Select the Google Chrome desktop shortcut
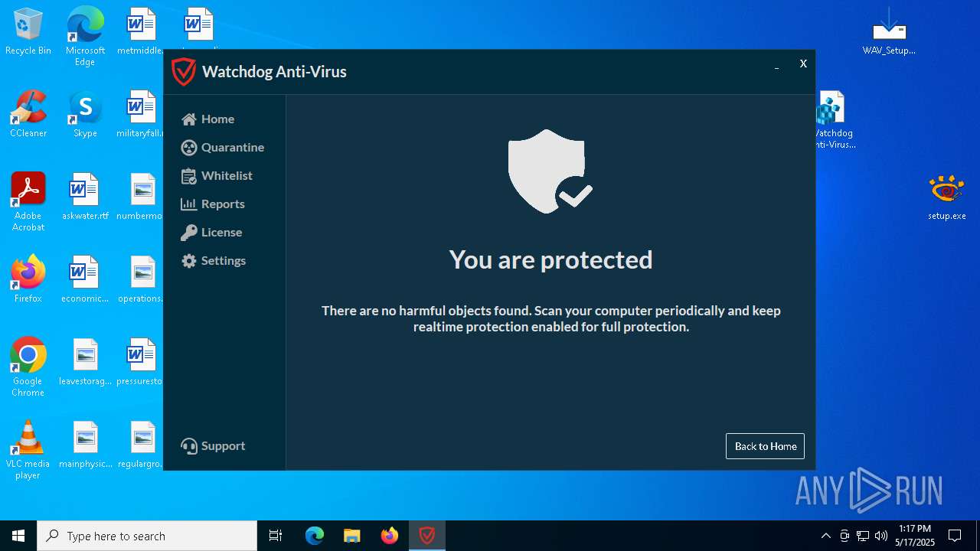 click(x=28, y=367)
